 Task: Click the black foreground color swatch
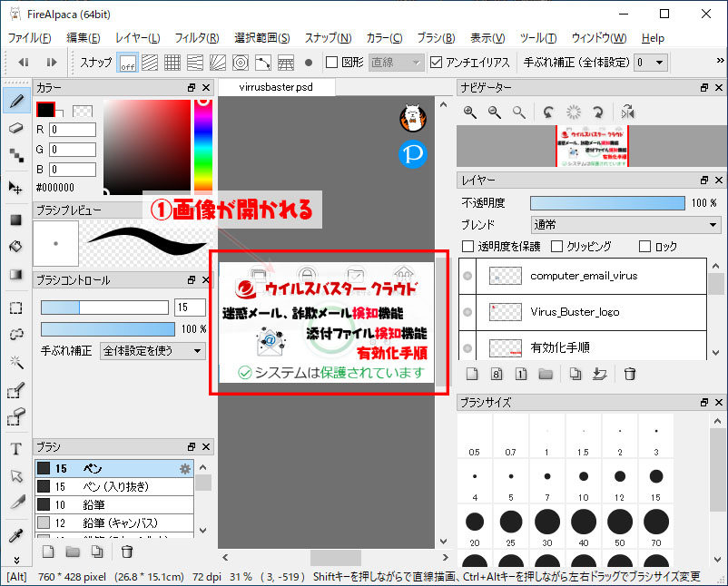(45, 110)
